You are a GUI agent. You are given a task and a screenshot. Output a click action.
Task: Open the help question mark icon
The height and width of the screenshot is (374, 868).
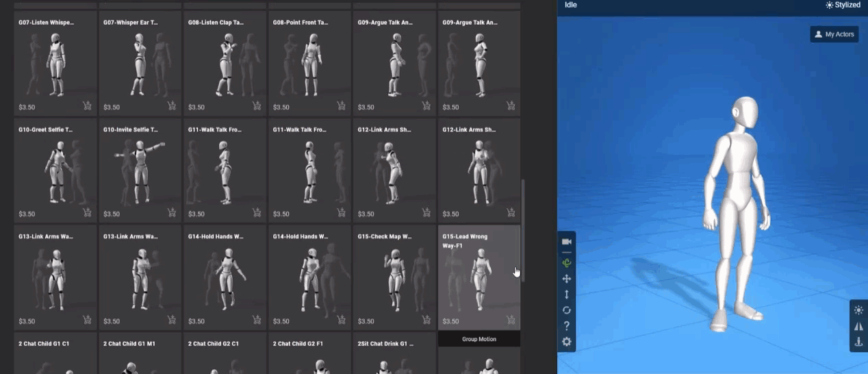pyautogui.click(x=566, y=326)
